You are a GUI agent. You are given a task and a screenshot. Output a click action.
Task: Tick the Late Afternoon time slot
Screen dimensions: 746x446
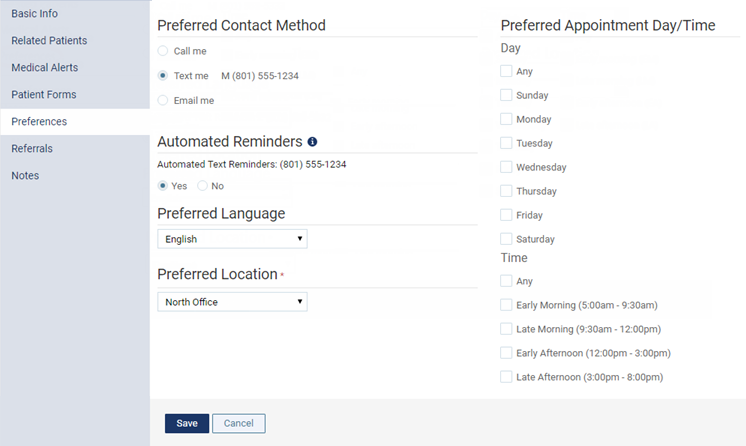coord(506,377)
